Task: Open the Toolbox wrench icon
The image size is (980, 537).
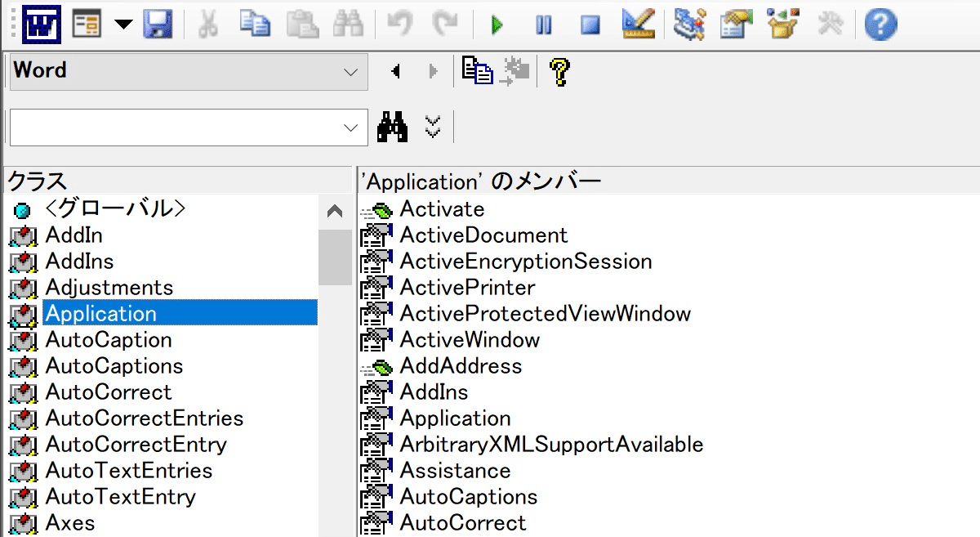Action: 830,25
